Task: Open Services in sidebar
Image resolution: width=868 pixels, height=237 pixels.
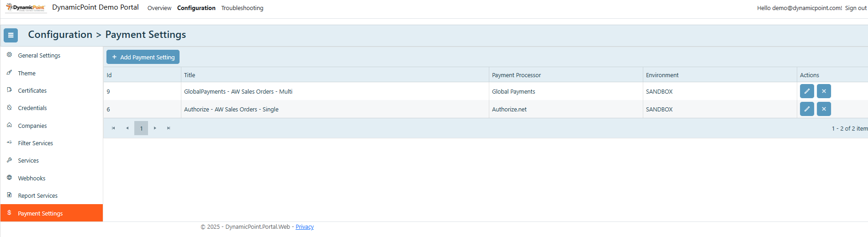Action: [52, 160]
